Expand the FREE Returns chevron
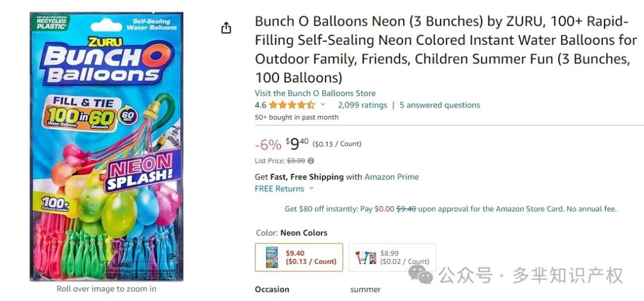The height and width of the screenshot is (301, 644). 310,189
